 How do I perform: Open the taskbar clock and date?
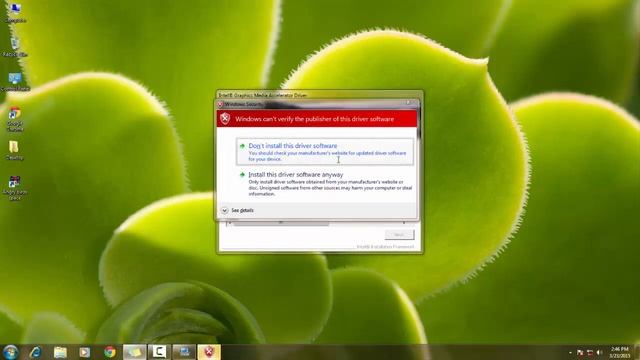tap(620, 352)
